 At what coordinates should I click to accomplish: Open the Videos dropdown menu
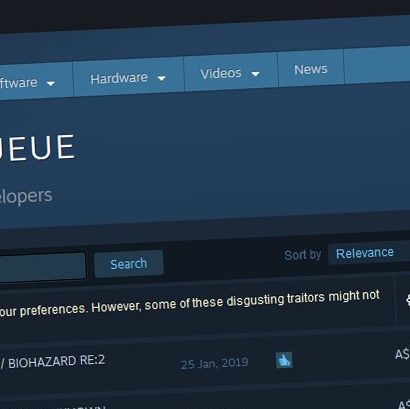(x=230, y=73)
